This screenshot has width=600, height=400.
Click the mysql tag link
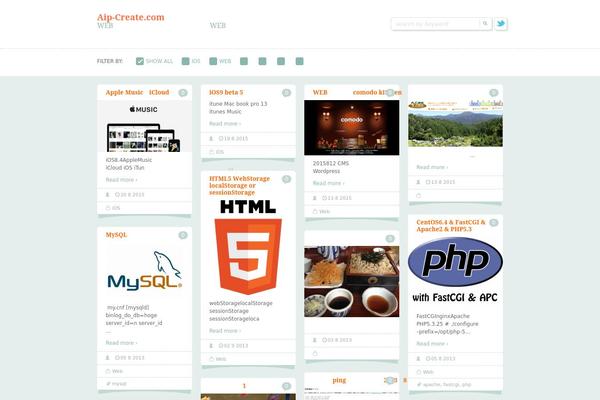click(119, 384)
